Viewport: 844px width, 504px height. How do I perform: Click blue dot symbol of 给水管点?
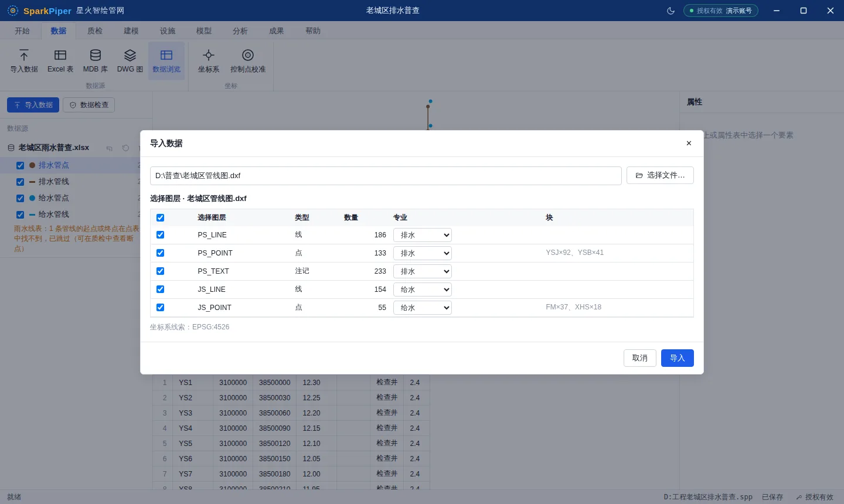pos(32,198)
